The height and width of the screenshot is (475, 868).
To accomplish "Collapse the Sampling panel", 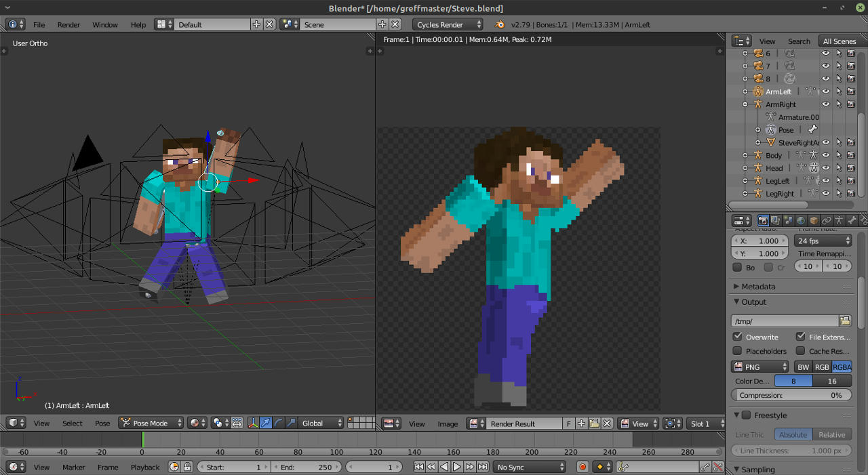I will point(737,469).
